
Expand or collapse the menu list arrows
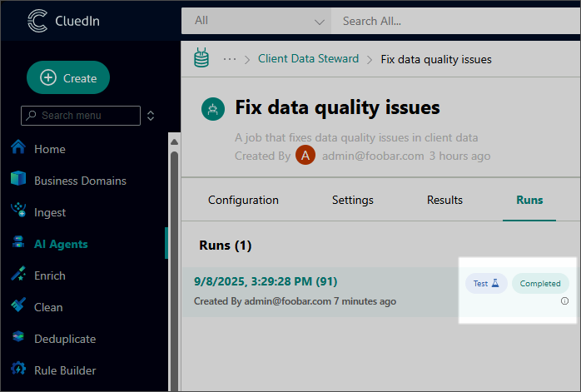(x=151, y=116)
